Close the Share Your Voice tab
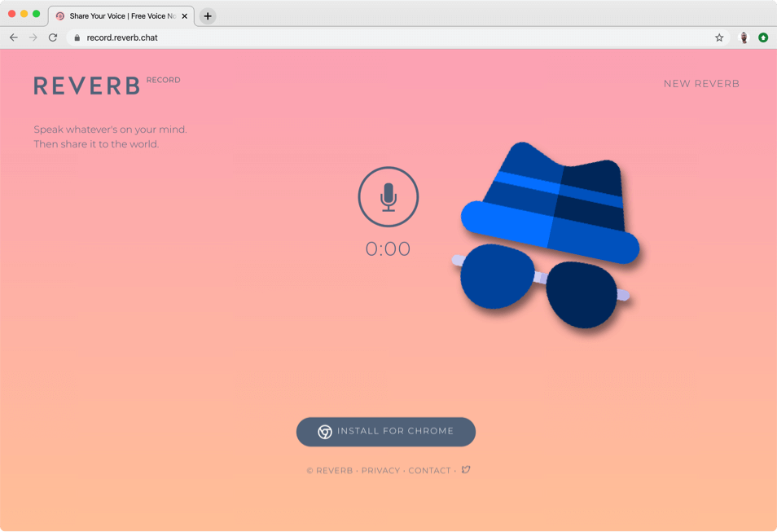Image resolution: width=777 pixels, height=532 pixels. (x=184, y=16)
